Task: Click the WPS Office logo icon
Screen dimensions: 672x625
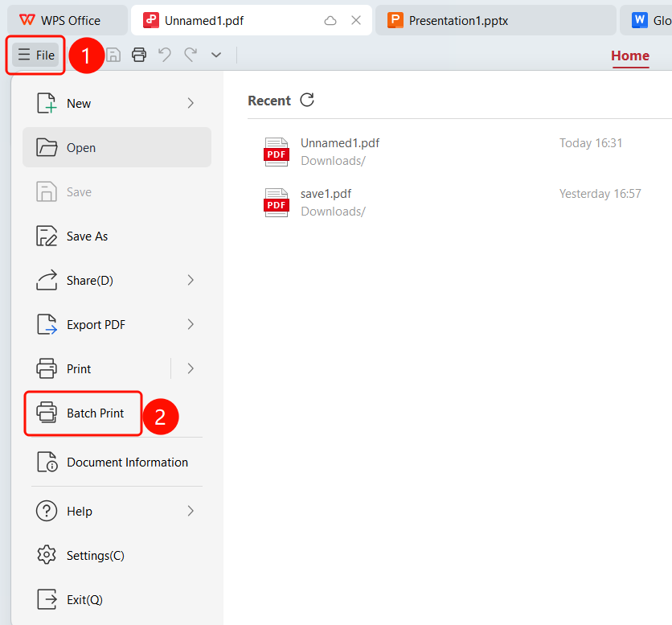Action: 27,20
